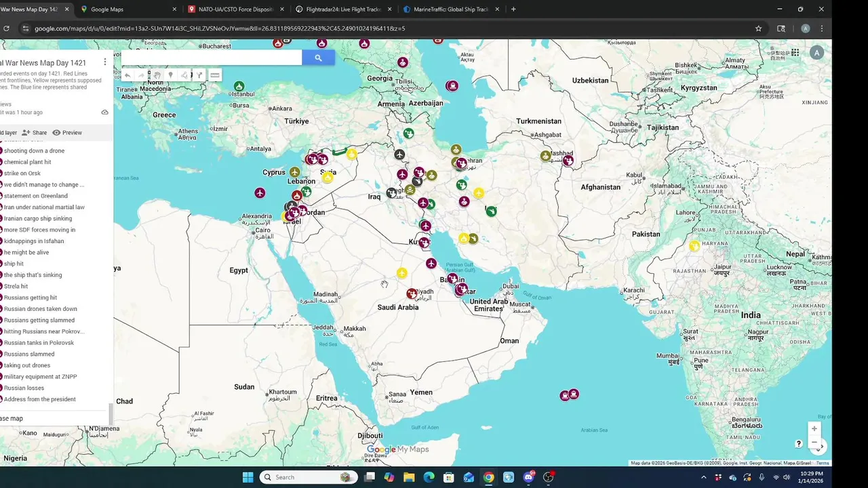The height and width of the screenshot is (488, 868).
Task: Zoom out with the minus button
Action: click(814, 442)
